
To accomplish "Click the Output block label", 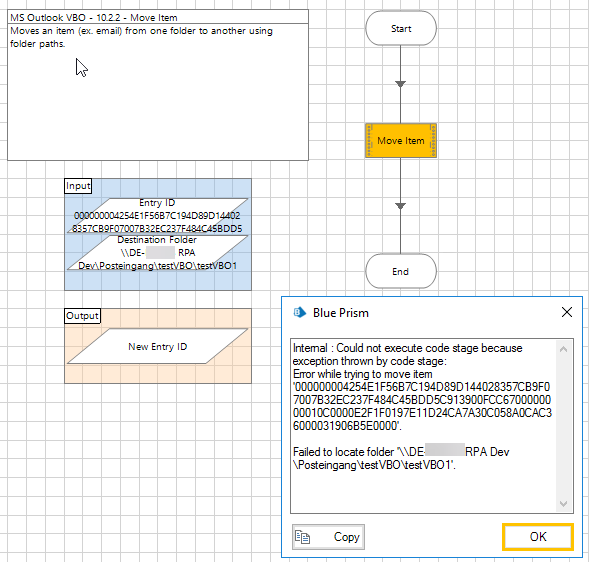I will pos(82,316).
